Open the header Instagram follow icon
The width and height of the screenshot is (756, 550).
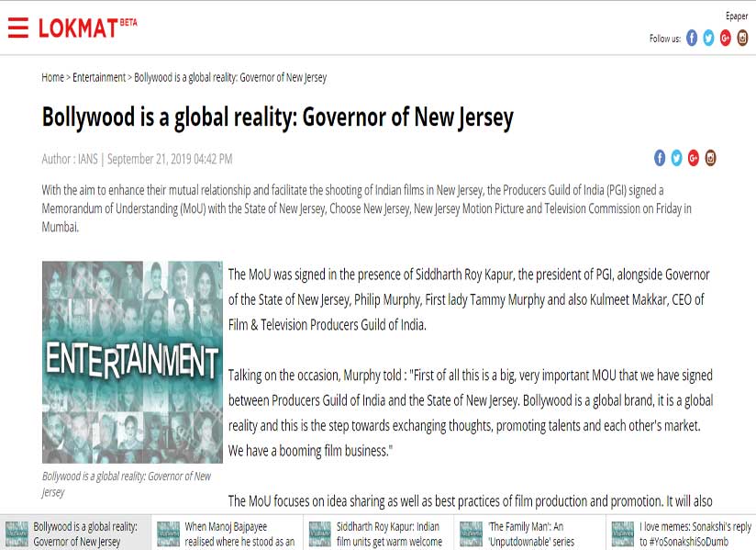[742, 38]
